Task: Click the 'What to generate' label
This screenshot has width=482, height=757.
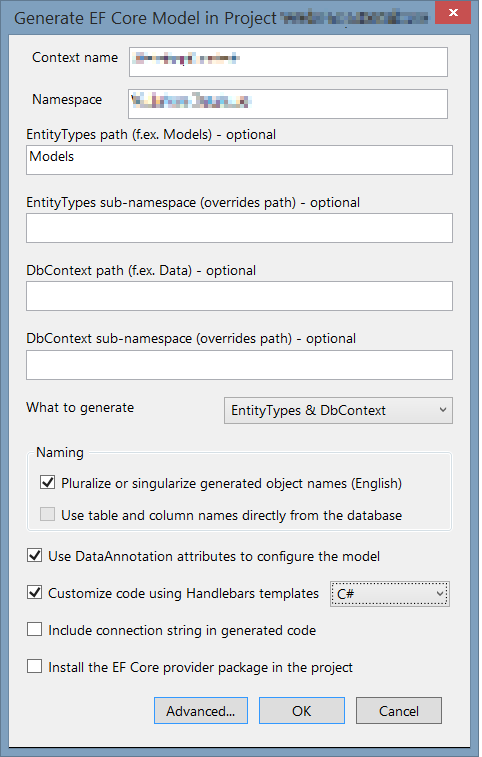Action: pos(80,407)
